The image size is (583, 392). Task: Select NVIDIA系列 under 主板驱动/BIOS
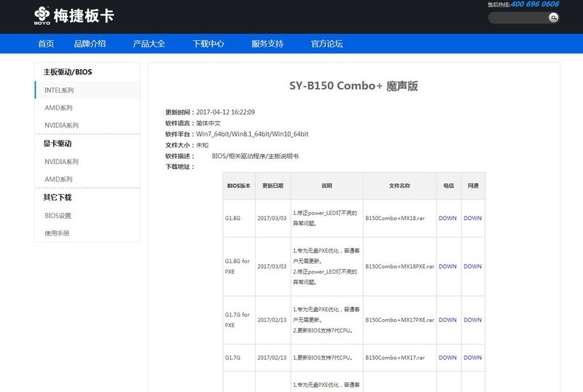(x=61, y=125)
